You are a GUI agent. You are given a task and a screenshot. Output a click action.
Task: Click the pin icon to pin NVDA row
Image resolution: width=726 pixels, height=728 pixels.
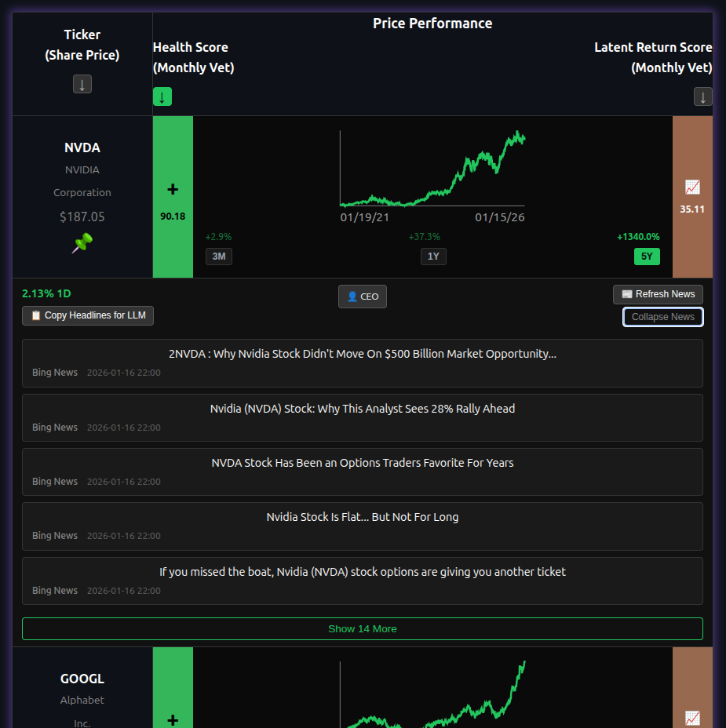[82, 243]
